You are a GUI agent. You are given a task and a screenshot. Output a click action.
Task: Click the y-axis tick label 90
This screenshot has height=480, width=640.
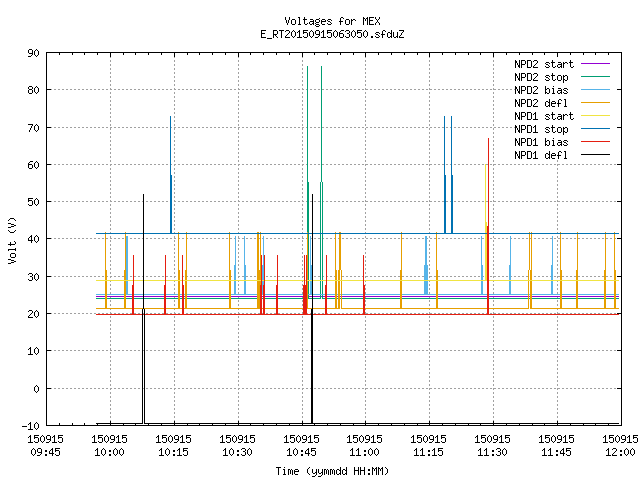[x=33, y=53]
